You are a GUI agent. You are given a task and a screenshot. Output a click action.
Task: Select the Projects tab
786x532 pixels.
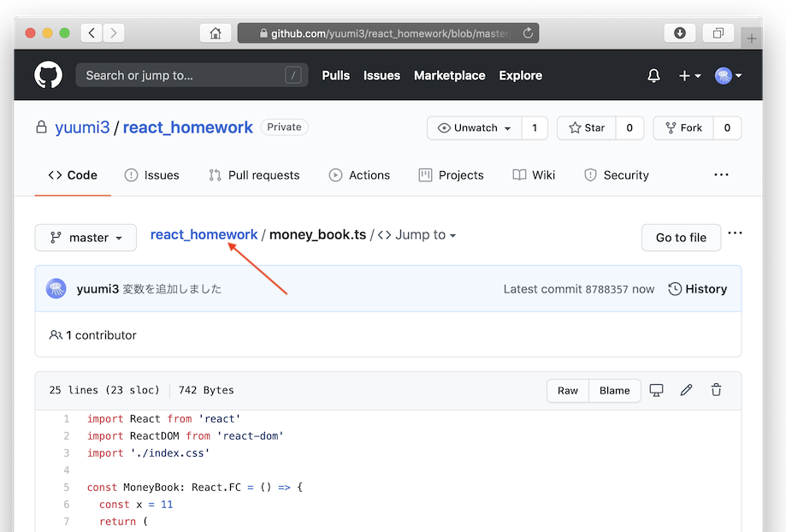451,175
